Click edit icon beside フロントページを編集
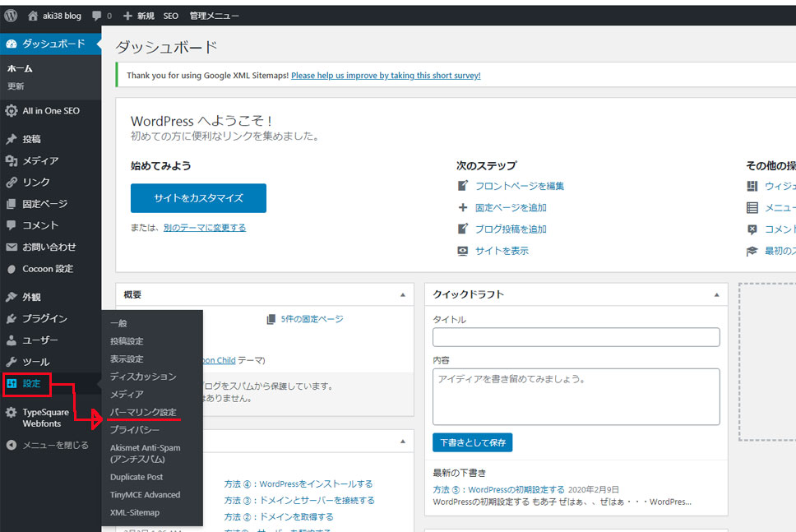 tap(462, 186)
